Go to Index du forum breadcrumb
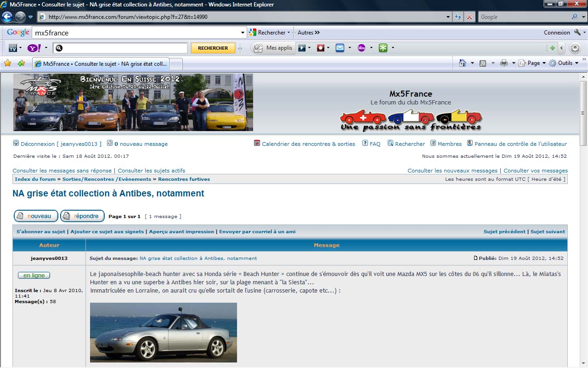Viewport: 588px width, 368px height. (x=35, y=179)
